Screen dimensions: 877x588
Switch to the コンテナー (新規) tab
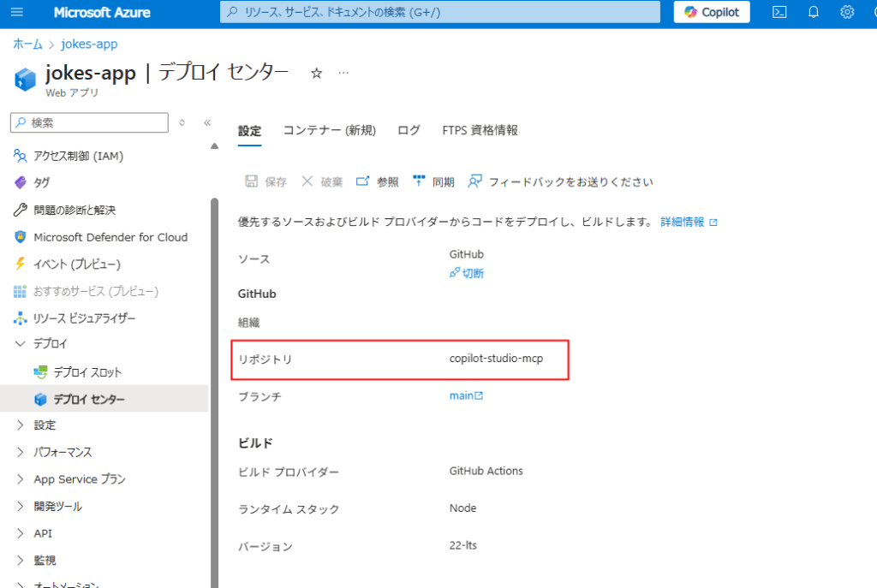pos(330,130)
